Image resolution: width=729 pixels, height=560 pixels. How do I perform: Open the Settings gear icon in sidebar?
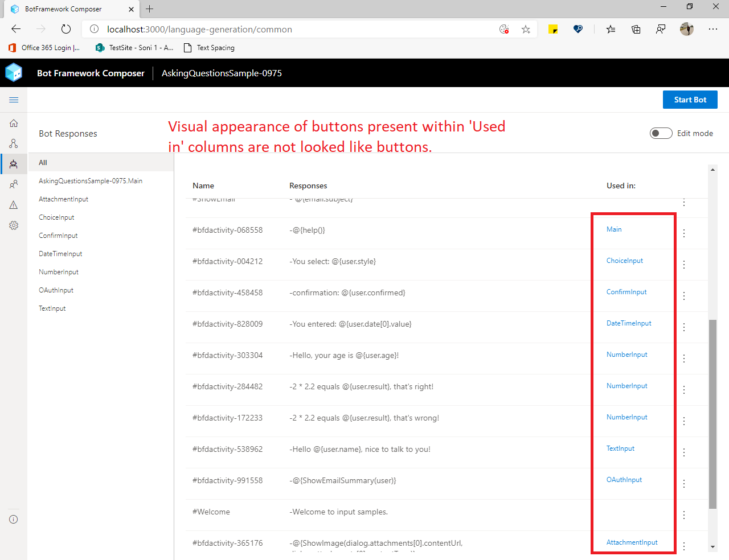point(14,225)
